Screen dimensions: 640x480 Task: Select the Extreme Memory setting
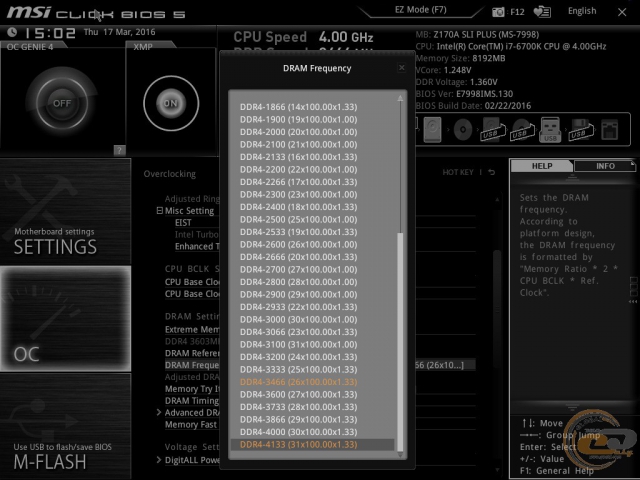click(192, 329)
